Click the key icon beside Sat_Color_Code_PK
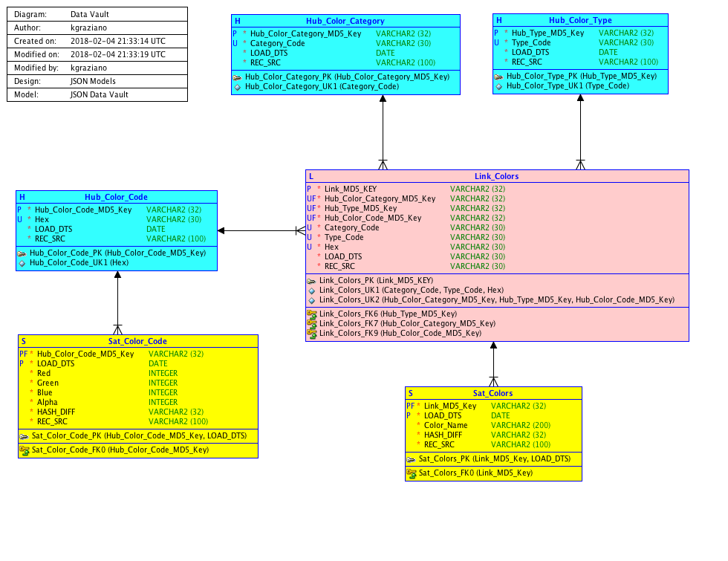The image size is (728, 561). click(24, 437)
